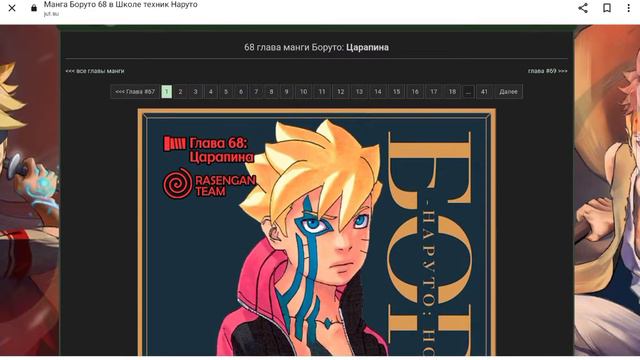This screenshot has height=360, width=640.
Task: Open the 'все главы манги' link
Action: point(95,71)
